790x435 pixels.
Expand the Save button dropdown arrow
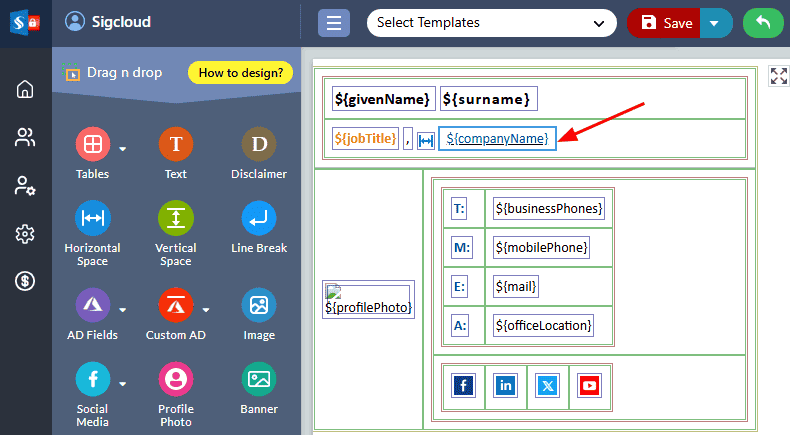716,22
